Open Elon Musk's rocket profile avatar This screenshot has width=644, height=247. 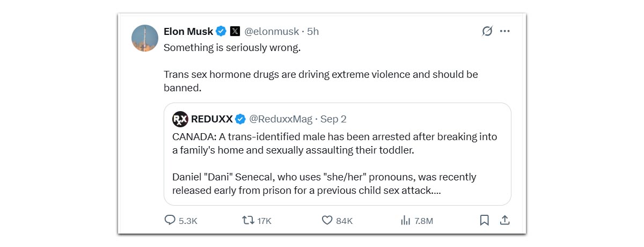(145, 38)
